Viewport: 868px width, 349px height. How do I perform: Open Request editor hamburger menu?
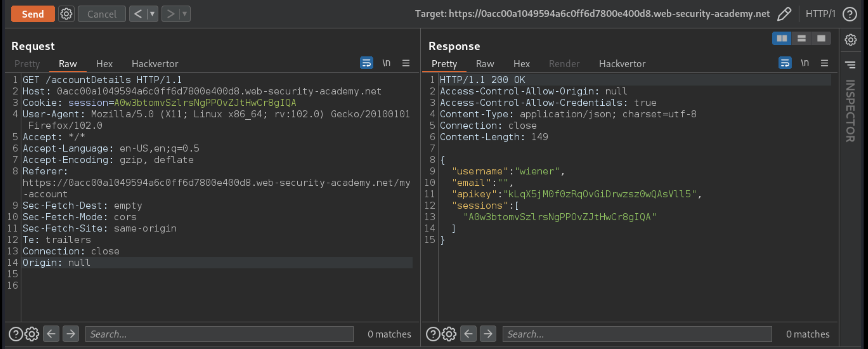tap(406, 63)
